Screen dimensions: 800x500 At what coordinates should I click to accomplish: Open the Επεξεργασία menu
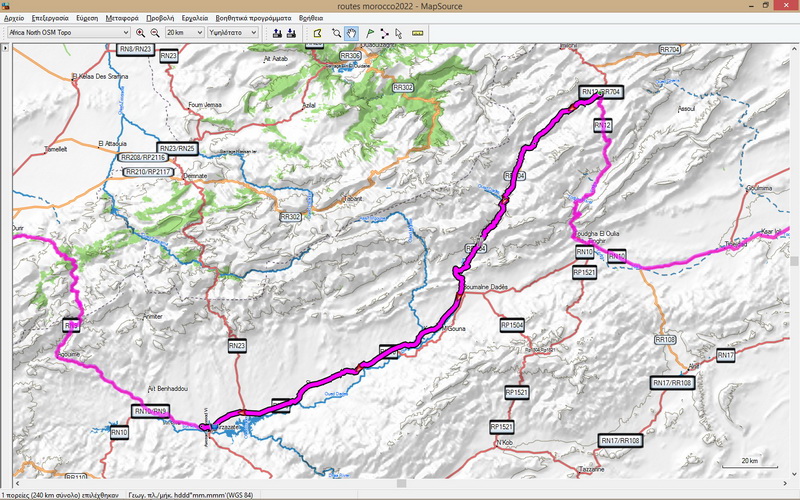[50, 18]
